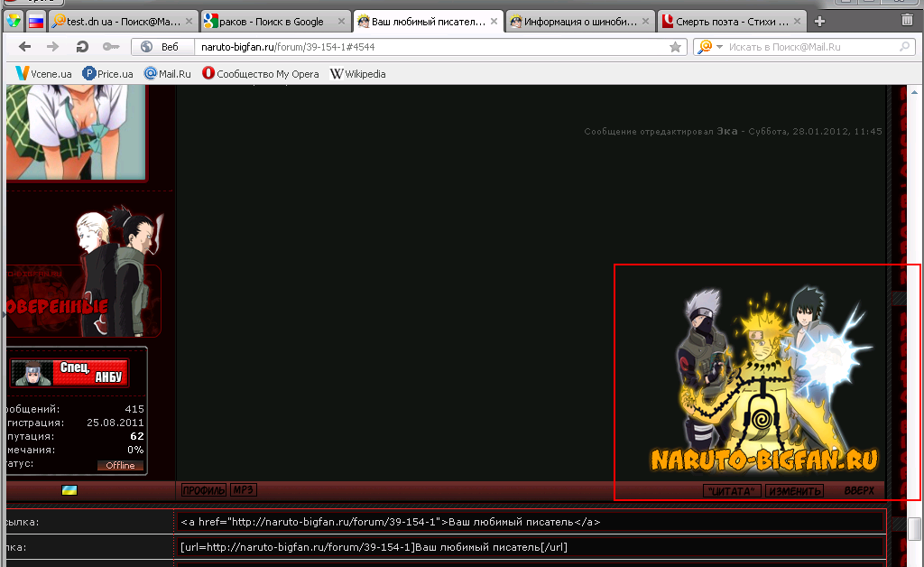Open the password wand key icon
Viewport: 924px width, 567px height.
111,47
